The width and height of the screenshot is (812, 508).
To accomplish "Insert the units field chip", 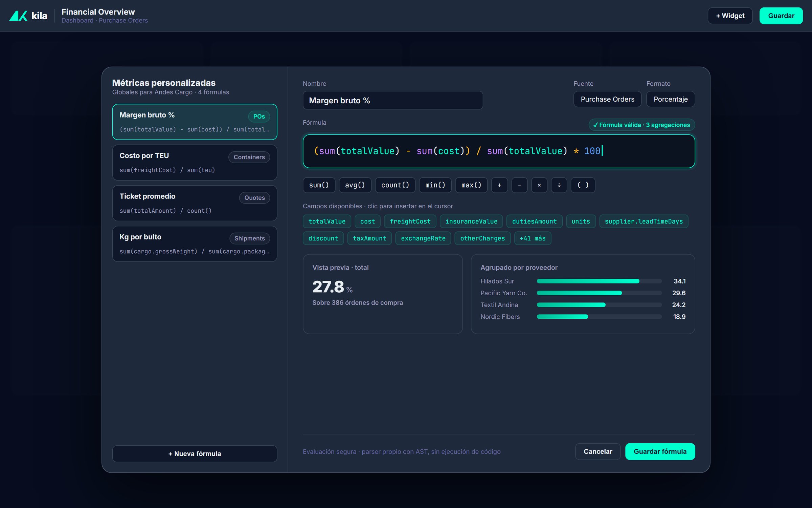I will click(581, 221).
